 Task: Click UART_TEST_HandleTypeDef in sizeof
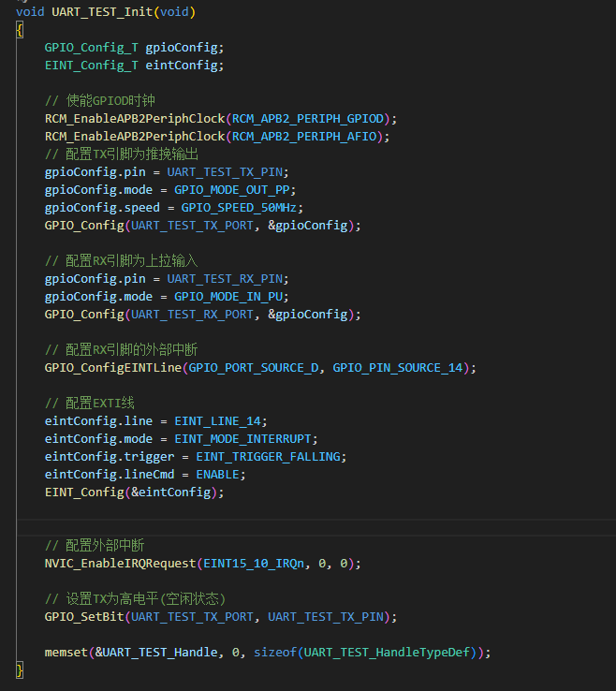coord(388,653)
